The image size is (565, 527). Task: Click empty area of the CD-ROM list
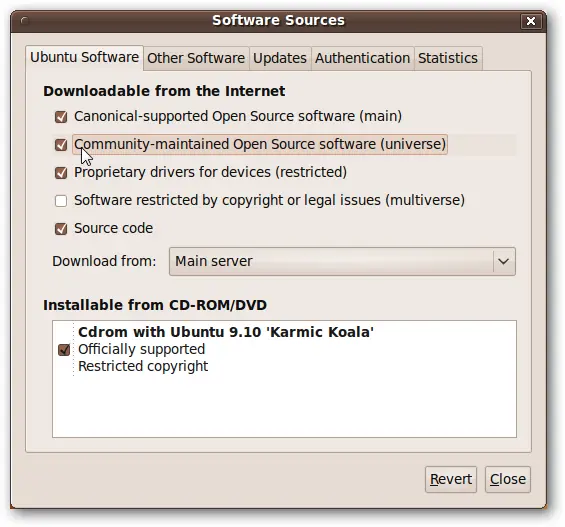(x=284, y=407)
